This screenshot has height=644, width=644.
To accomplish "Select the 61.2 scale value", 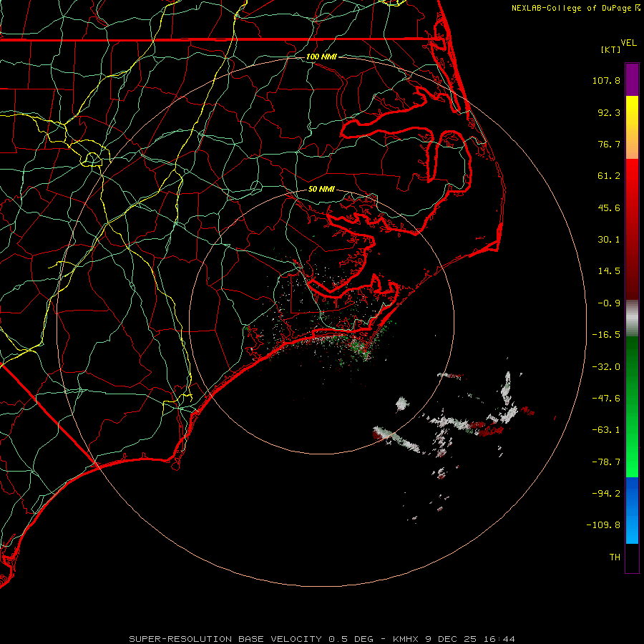I will pyautogui.click(x=609, y=176).
